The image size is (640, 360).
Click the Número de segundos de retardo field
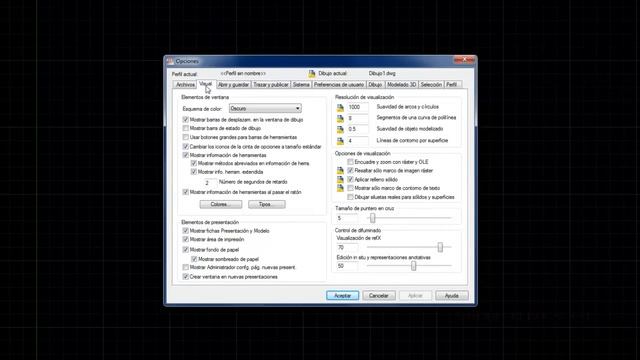coord(210,182)
